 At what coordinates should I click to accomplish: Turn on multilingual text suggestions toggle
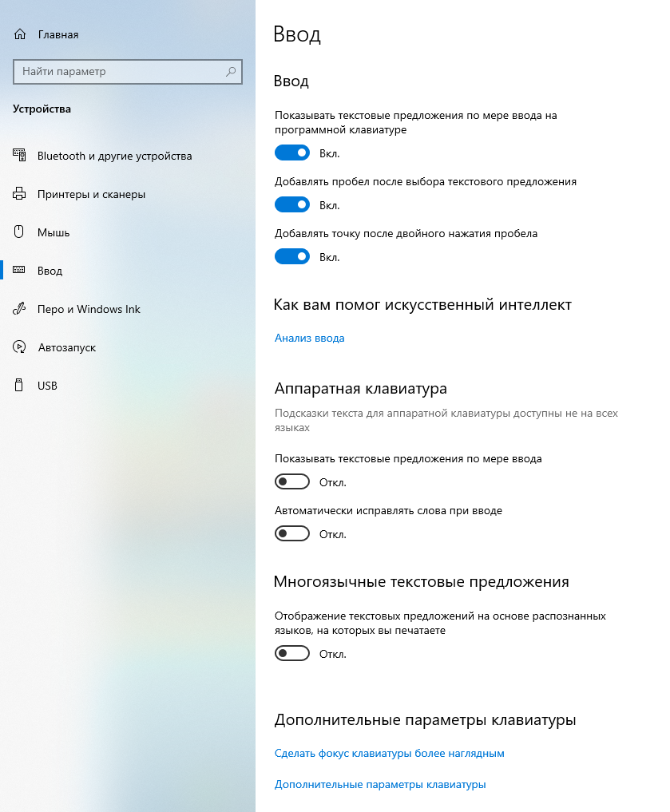point(292,654)
